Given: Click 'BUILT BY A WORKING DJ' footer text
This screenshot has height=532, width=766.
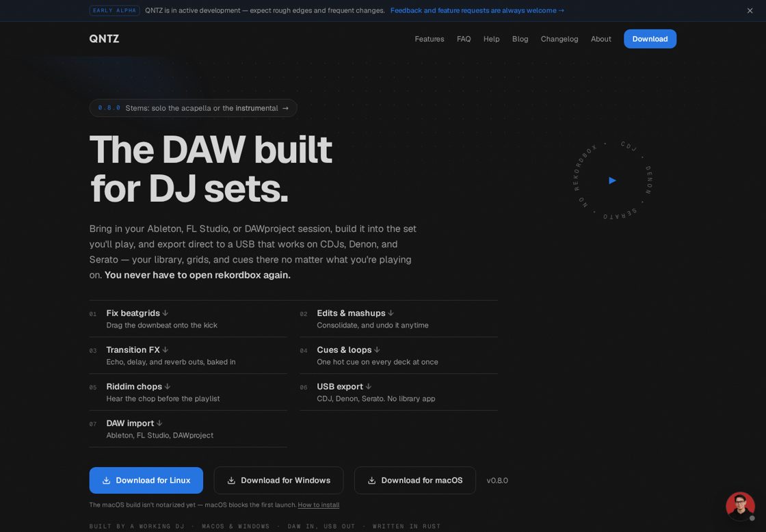Looking at the screenshot, I should pos(137,526).
